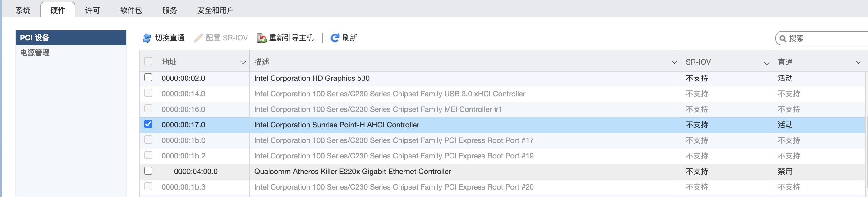Click the reboot host (重新引导主机) icon
Screen dimensions: 868x197
coord(261,38)
